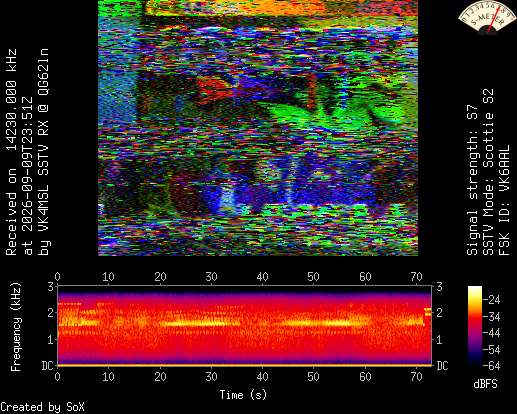This screenshot has width=517, height=414.
Task: Click the "Frequency (kHz)" axis label
Action: click(15, 327)
